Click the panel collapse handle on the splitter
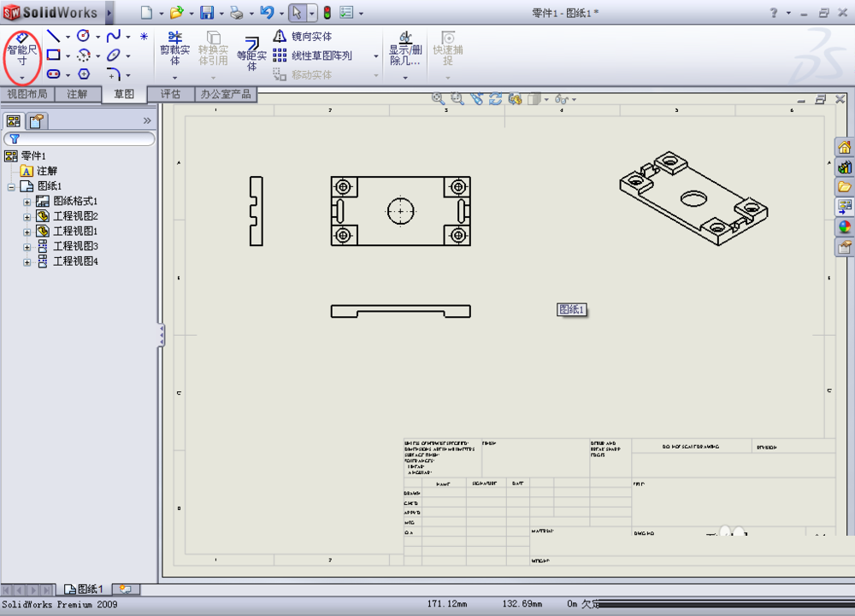This screenshot has height=616, width=855. (x=162, y=335)
